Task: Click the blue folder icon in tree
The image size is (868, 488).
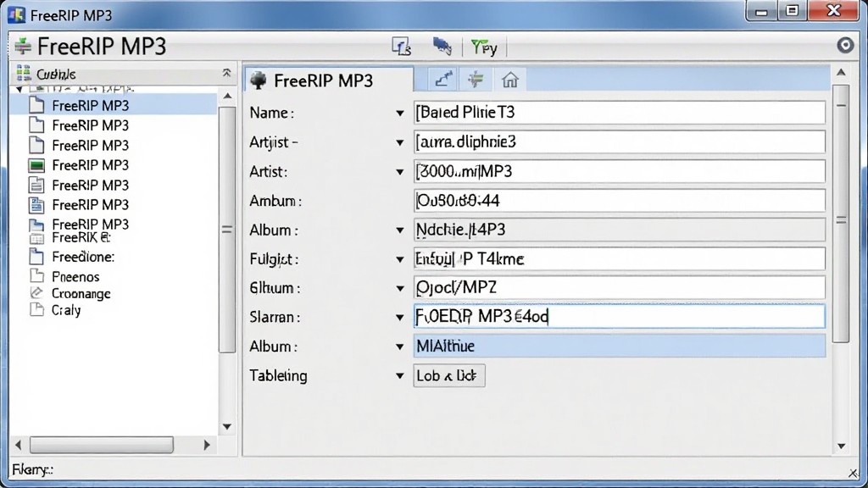Action: tap(36, 225)
